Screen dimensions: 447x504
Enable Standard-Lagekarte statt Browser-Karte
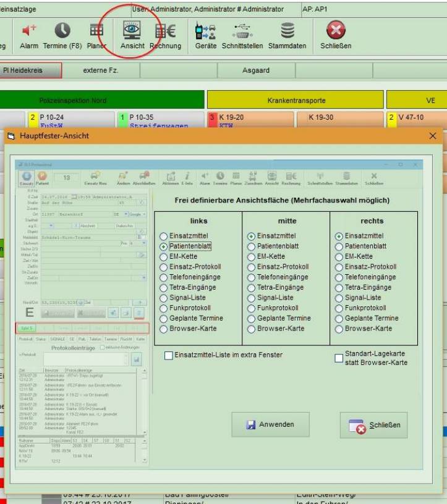pyautogui.click(x=339, y=358)
